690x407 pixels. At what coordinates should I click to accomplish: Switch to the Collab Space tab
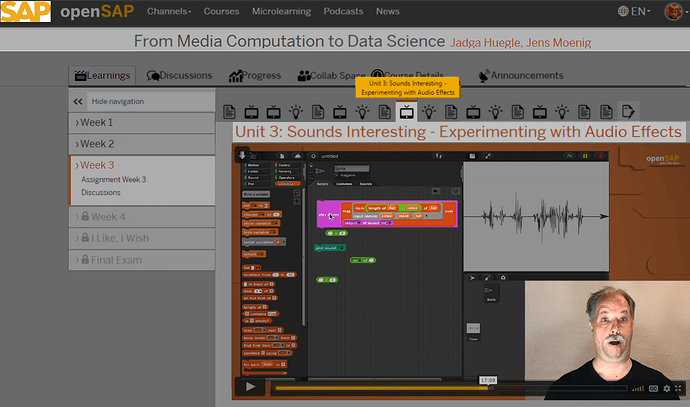[x=331, y=76]
